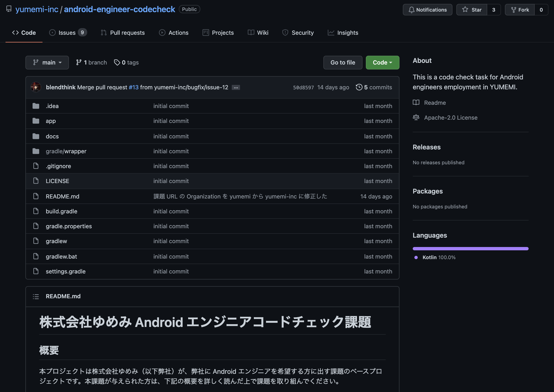Click the gradlew file icon
The height and width of the screenshot is (392, 554).
pos(36,241)
